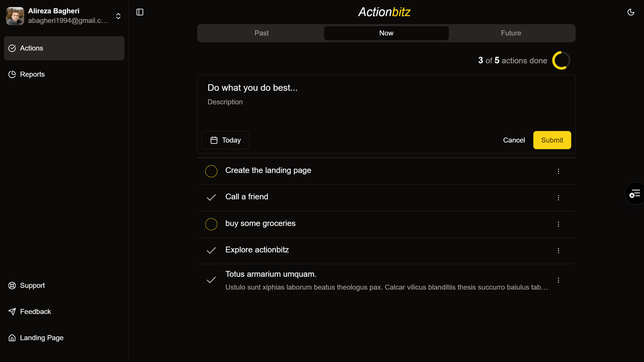This screenshot has width=644, height=362.
Task: Mark Create the landing page as done
Action: coord(211,171)
